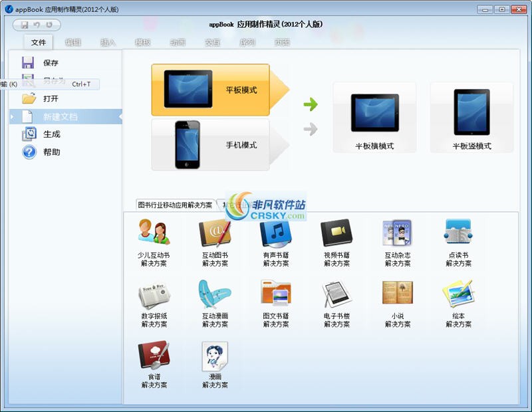Switch to the 页面 ribbon tab
The width and height of the screenshot is (532, 412).
(282, 43)
